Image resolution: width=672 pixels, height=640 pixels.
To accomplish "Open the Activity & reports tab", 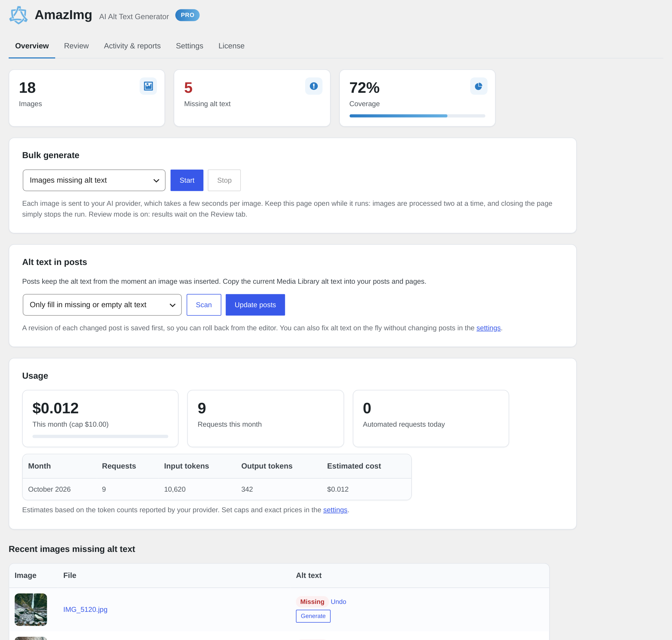I will 132,46.
